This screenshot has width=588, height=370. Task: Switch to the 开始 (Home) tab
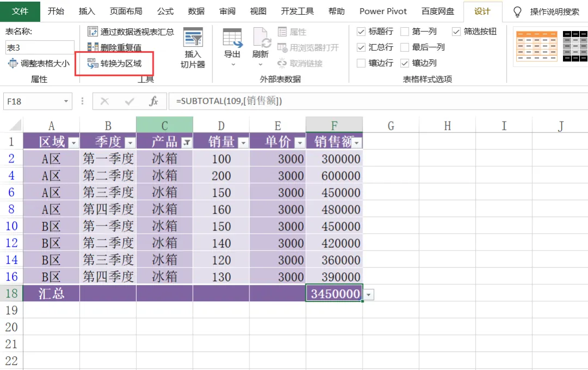click(56, 11)
